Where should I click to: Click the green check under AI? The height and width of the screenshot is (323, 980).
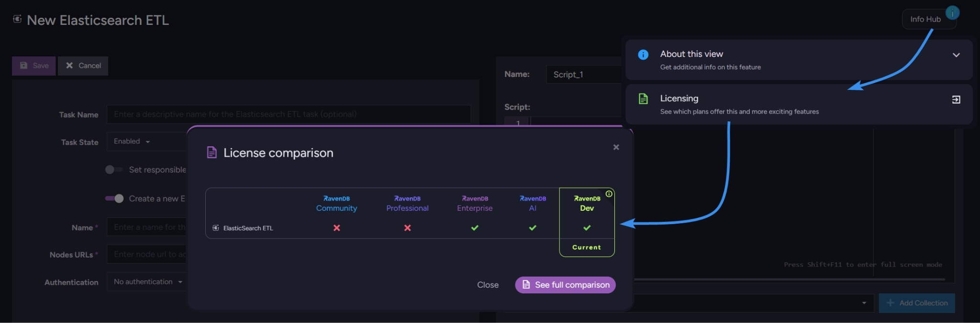point(533,228)
